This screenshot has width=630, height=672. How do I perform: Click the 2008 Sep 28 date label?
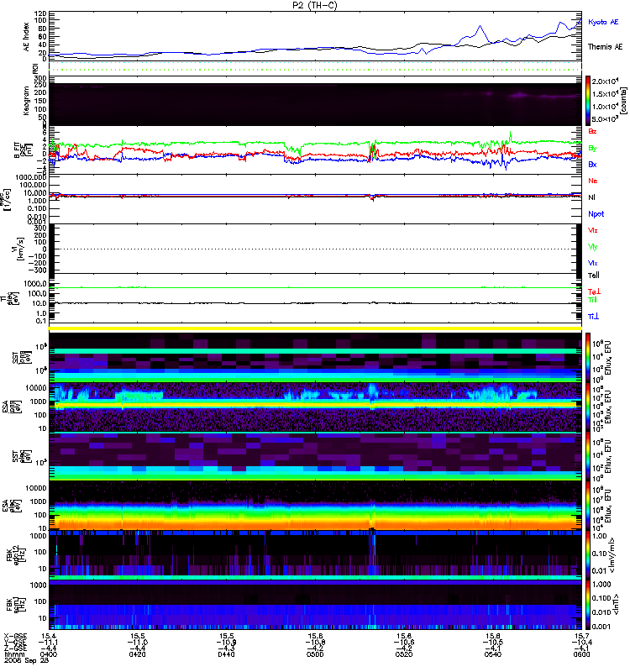(x=27, y=660)
